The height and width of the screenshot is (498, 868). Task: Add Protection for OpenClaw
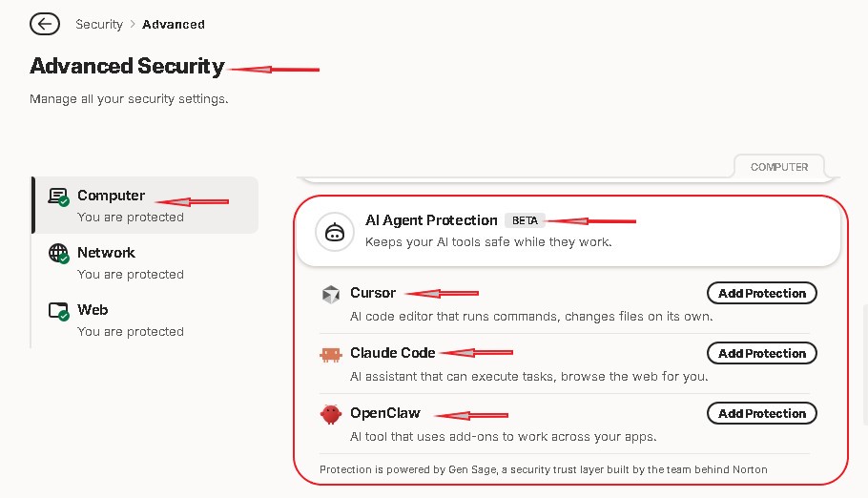pyautogui.click(x=762, y=413)
